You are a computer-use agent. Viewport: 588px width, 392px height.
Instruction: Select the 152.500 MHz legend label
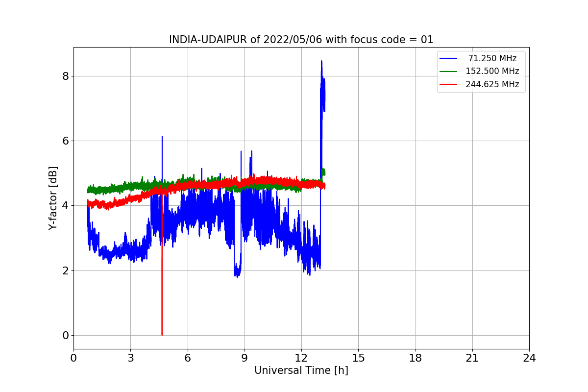click(x=492, y=71)
